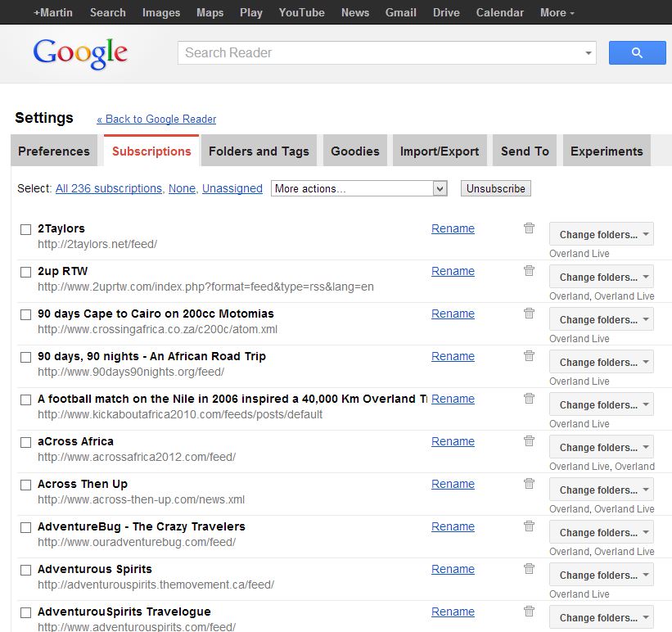Open Change folders for 2up RTW
Screen dimensions: 672x632
[602, 277]
